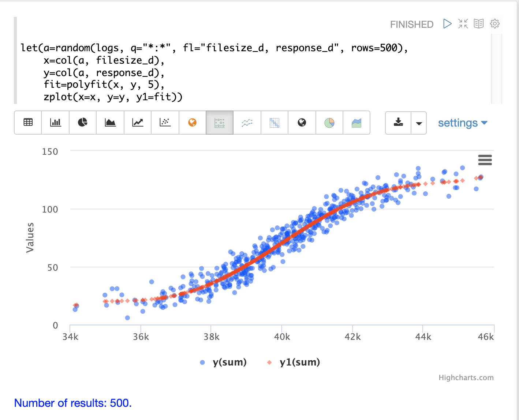Switch to the scatter chart icon

tap(165, 123)
